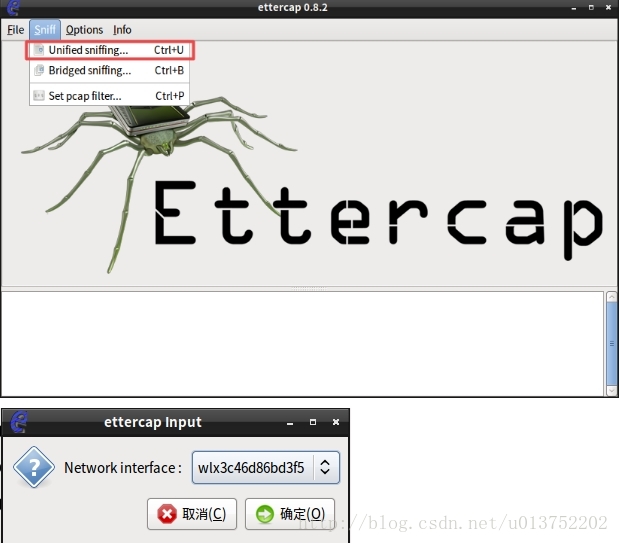Click the log scrollbar up arrow
The image size is (619, 543).
pos(611,297)
